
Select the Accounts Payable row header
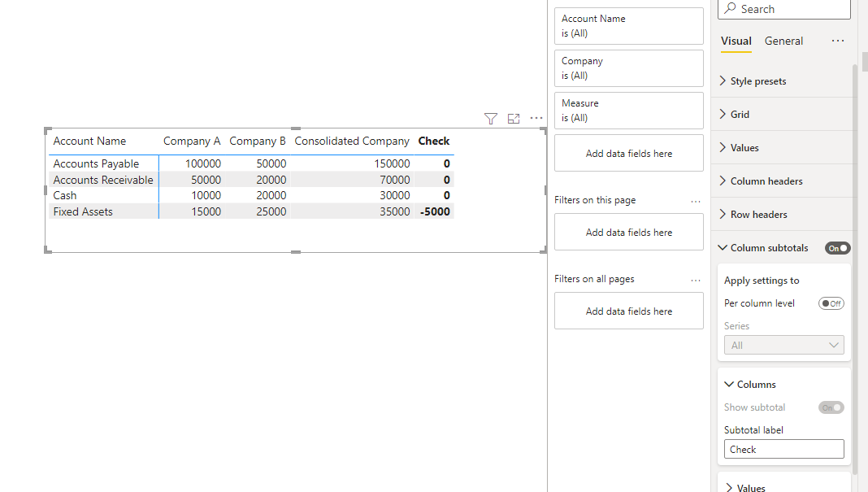pos(97,164)
